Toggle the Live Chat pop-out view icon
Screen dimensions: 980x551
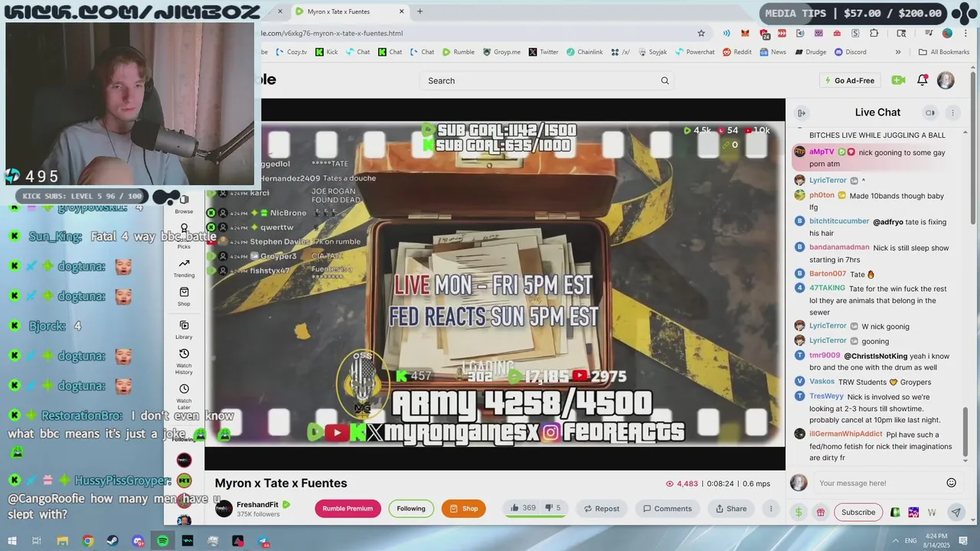tap(930, 113)
